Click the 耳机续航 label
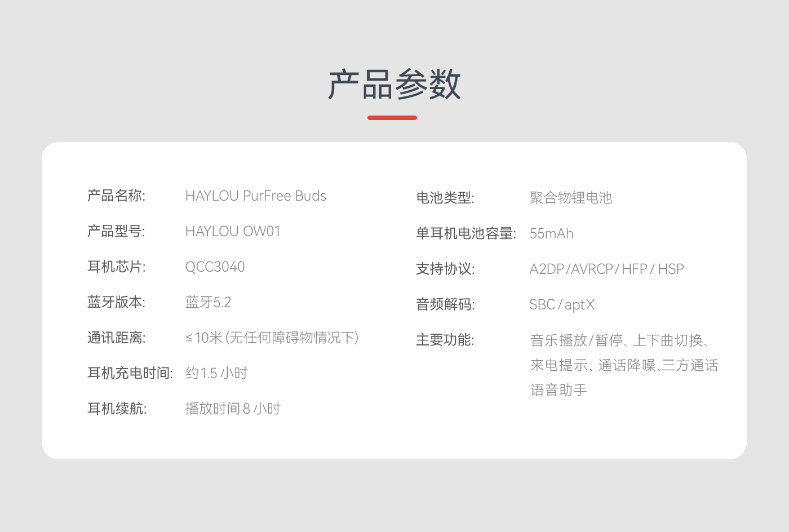 point(117,409)
